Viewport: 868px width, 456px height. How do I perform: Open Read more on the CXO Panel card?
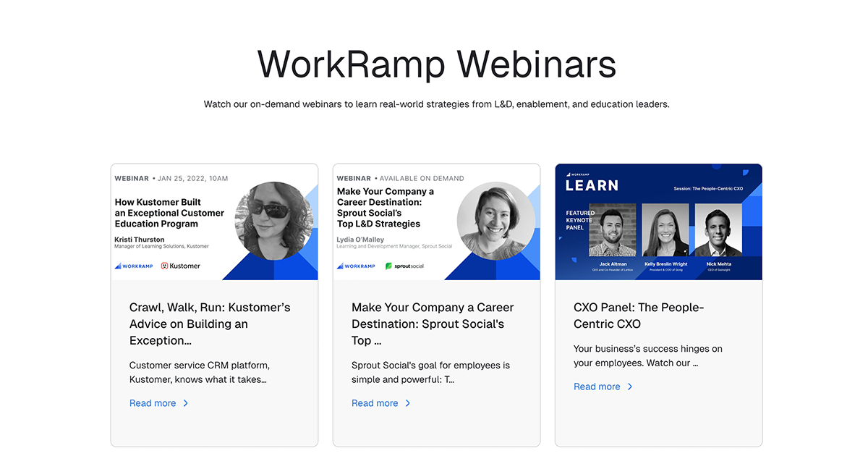tap(597, 387)
